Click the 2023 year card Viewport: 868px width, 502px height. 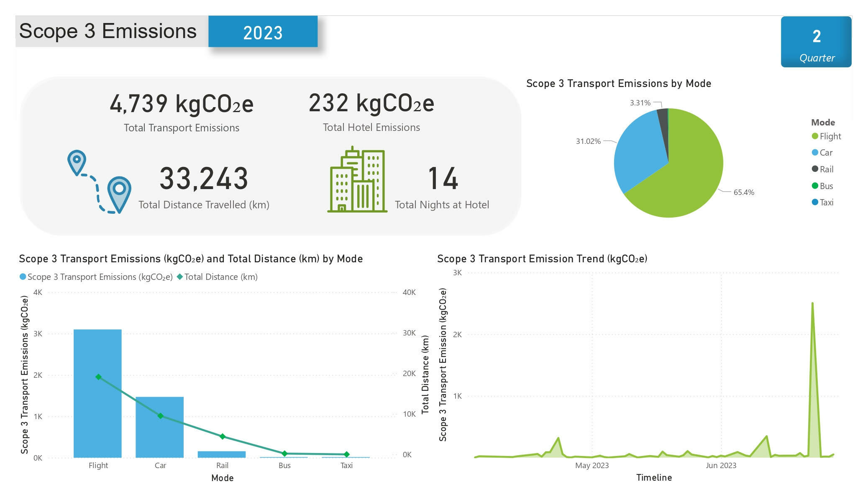click(263, 32)
